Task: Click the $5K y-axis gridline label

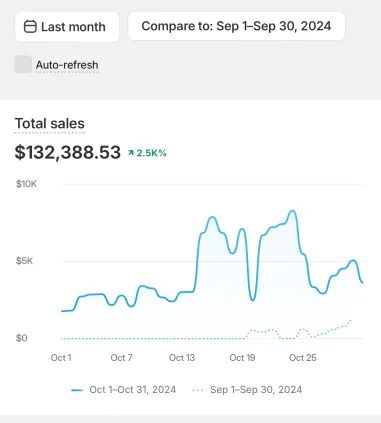Action: point(24,261)
